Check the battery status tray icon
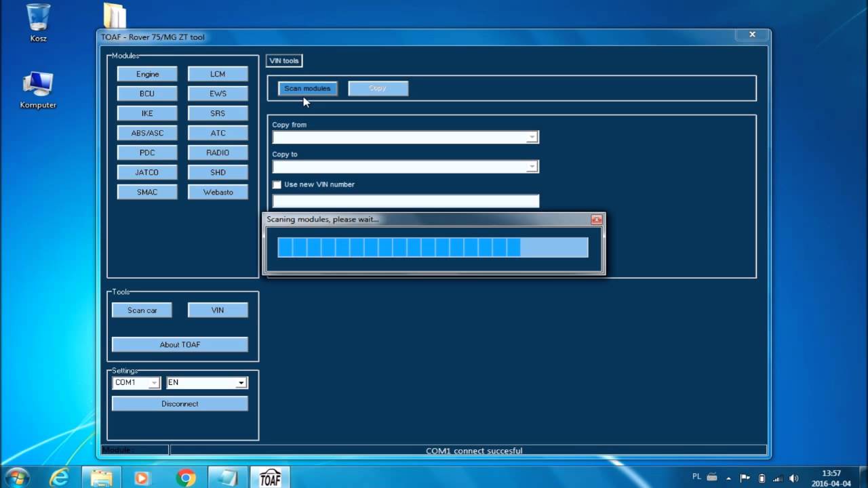This screenshot has width=868, height=488. (762, 477)
